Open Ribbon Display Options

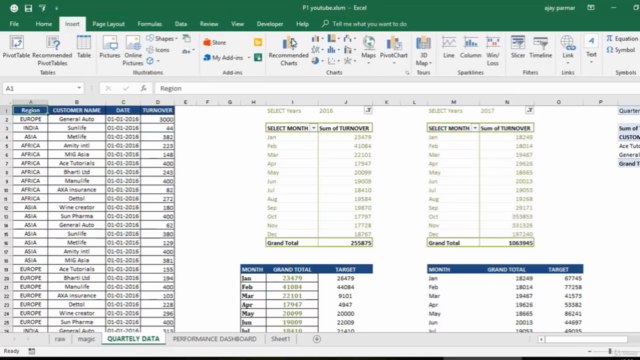coord(591,8)
